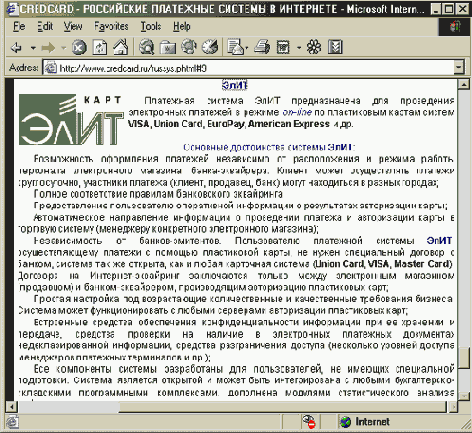Click the bold American Express text
This screenshot has height=433, width=472.
point(289,124)
